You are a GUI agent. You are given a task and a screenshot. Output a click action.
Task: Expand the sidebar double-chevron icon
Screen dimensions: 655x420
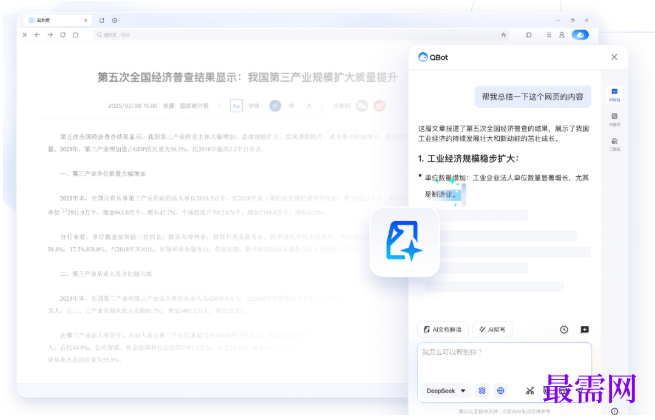click(x=25, y=35)
